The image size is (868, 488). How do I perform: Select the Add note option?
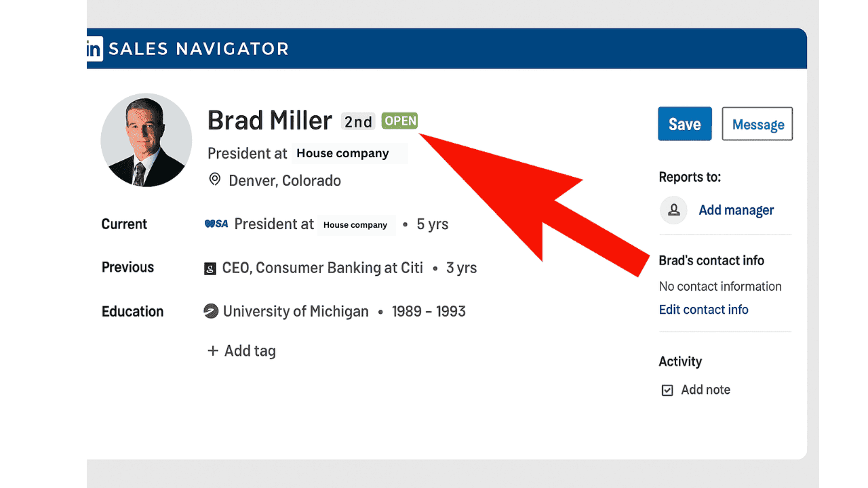point(705,390)
